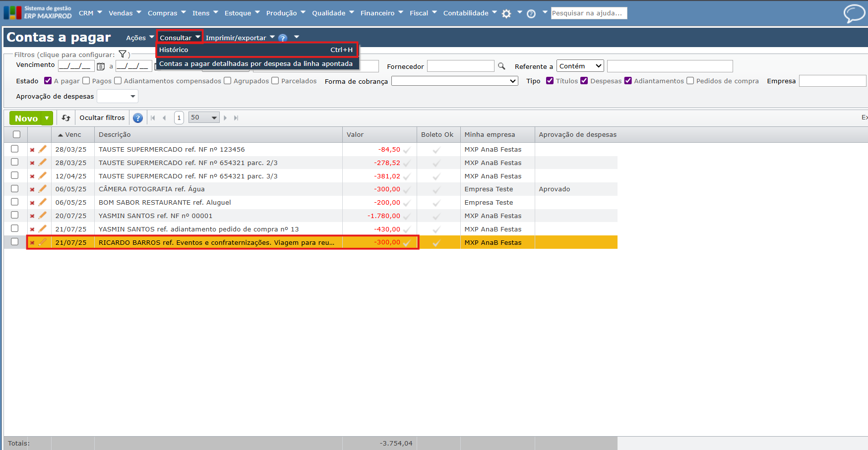Open the Referente a Contém dropdown
868x450 pixels.
[x=580, y=66]
